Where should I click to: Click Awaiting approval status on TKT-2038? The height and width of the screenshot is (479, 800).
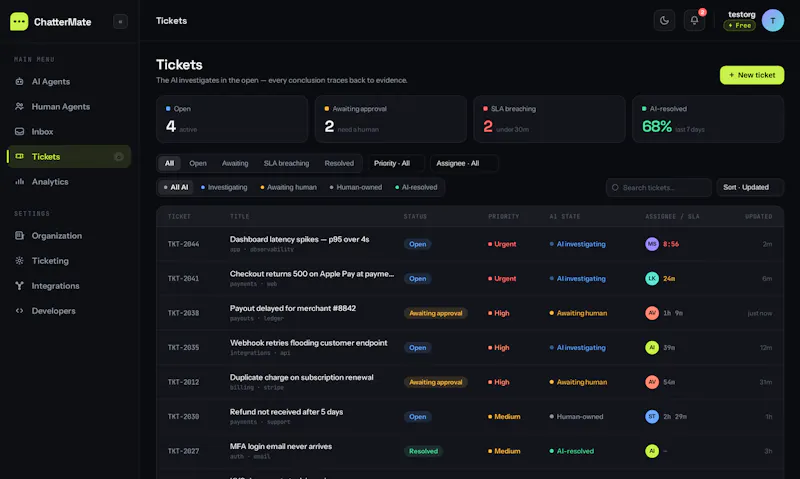[436, 313]
